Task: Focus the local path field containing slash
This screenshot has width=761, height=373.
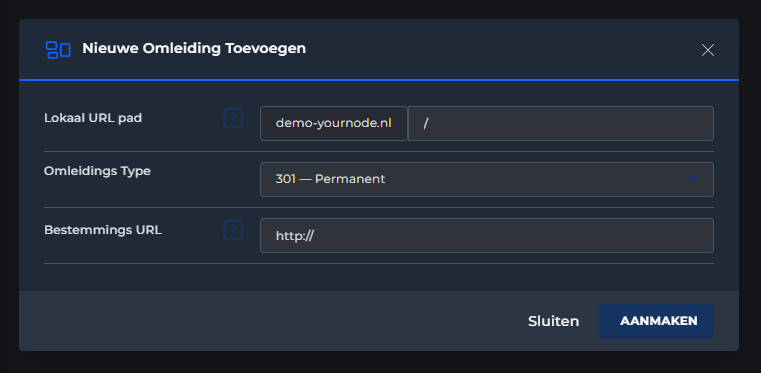Action: point(561,124)
